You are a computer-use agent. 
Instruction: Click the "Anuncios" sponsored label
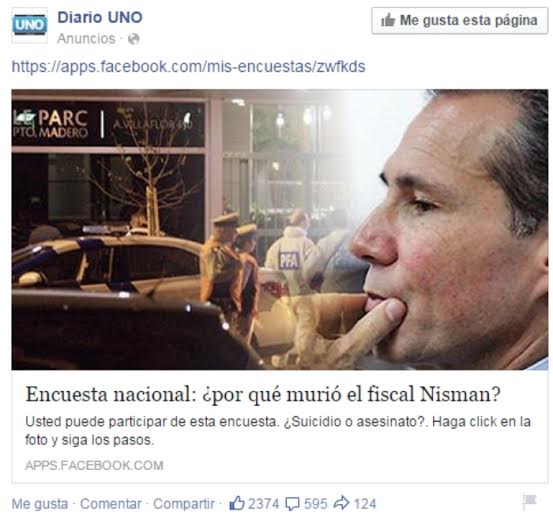tap(86, 39)
